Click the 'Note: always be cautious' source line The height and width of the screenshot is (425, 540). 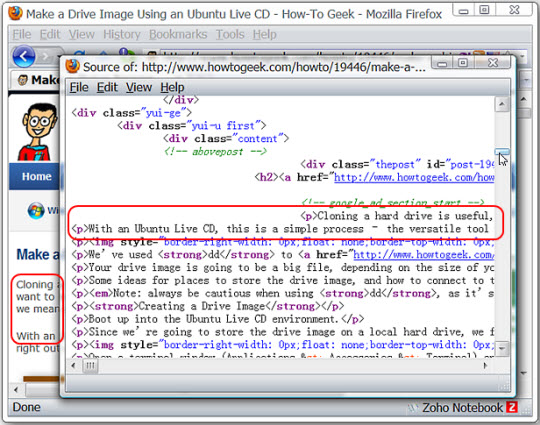tap(282, 293)
